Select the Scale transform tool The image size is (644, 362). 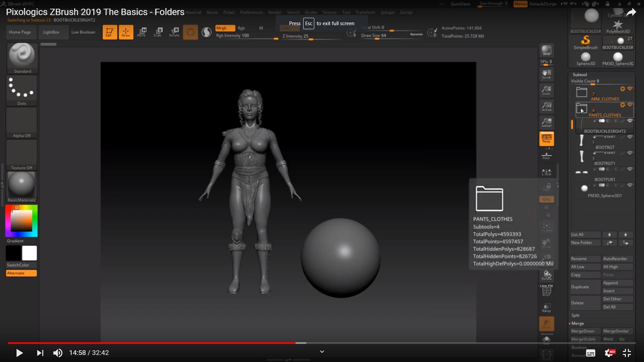coord(158,32)
